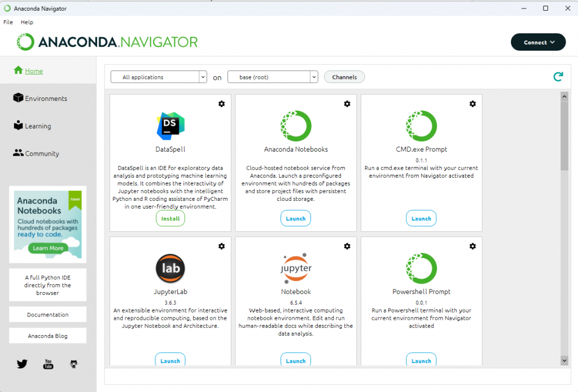Screen dimensions: 578x392
Task: Click the Anaconda Navigator header logo
Action: coord(107,42)
